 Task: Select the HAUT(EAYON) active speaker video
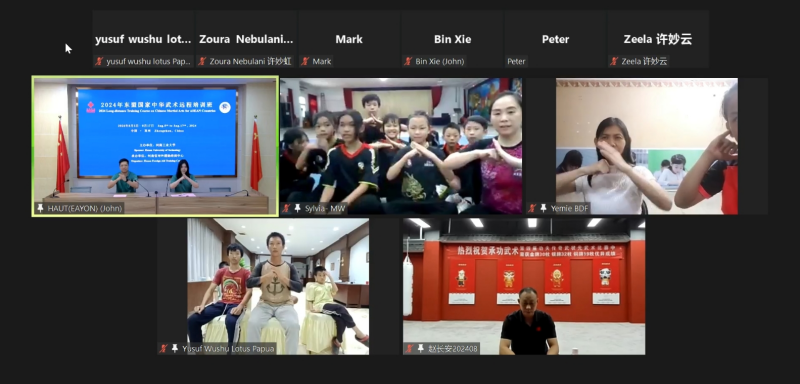click(x=156, y=146)
